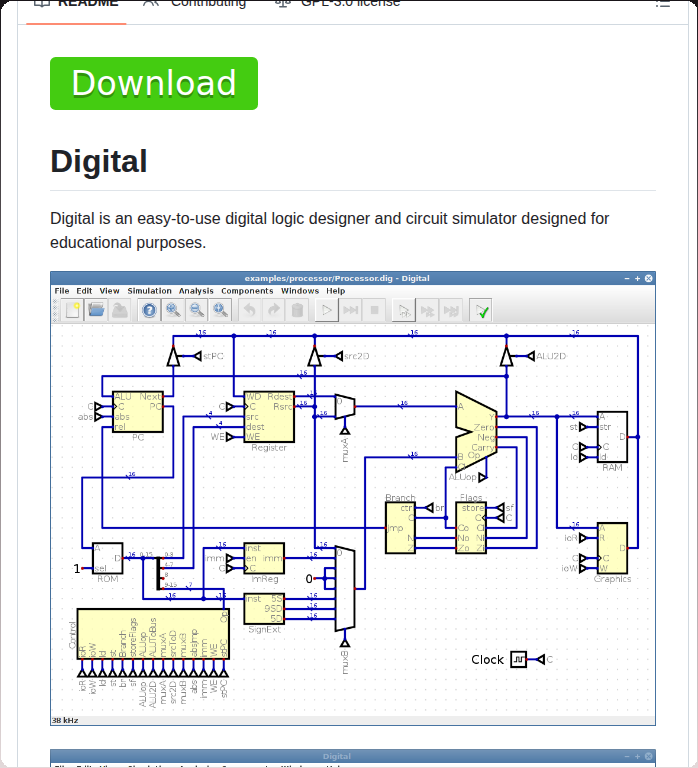Image resolution: width=698 pixels, height=768 pixels.
Task: Click the 'ALUop' input label
Action: click(462, 477)
